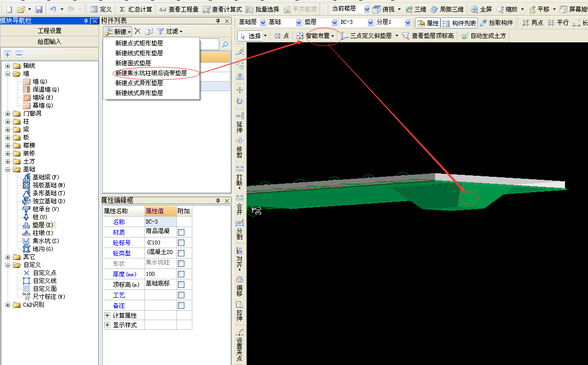Image resolution: width=588 pixels, height=365 pixels.
Task: Click the new file icon in top toolbar
Action: pos(9,9)
